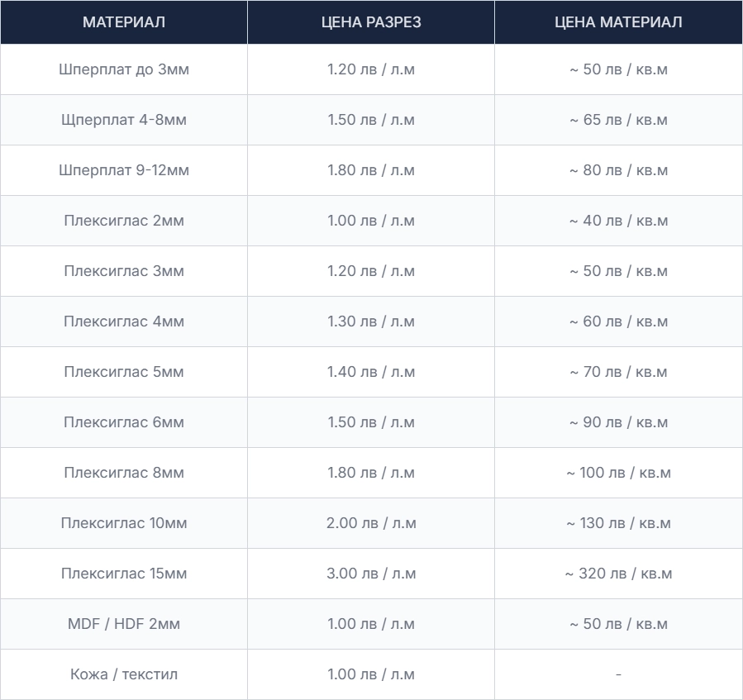Select the Шперплат до 3мм cell
Image resolution: width=743 pixels, height=700 pixels.
124,69
